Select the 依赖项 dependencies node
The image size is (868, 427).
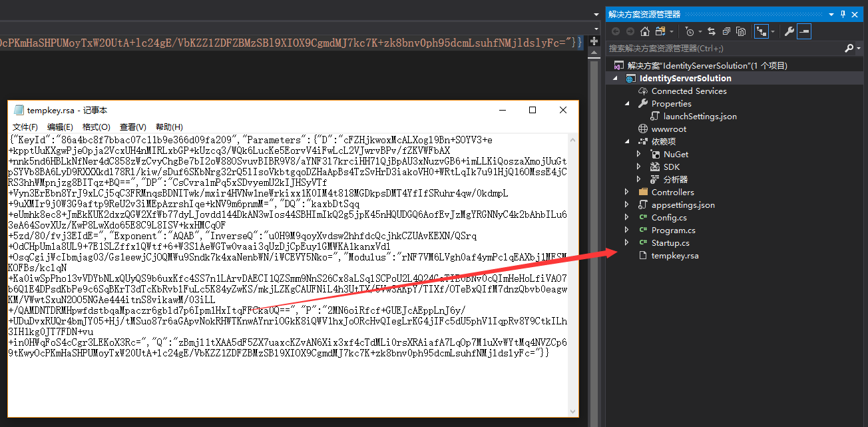coord(663,141)
